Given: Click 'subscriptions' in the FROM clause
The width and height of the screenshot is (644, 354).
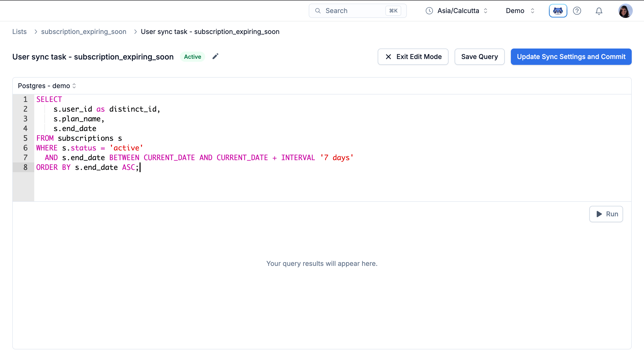Looking at the screenshot, I should [86, 138].
